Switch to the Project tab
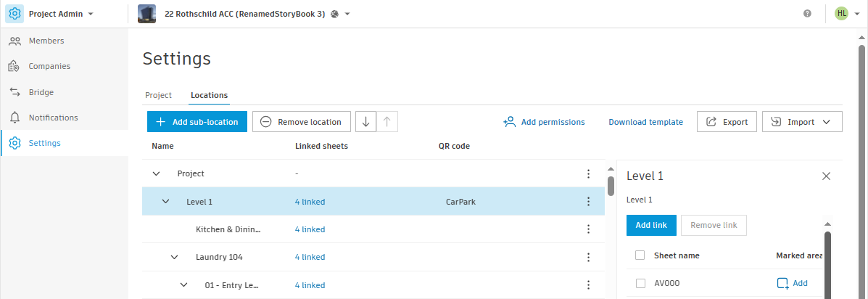The height and width of the screenshot is (299, 868). [x=158, y=95]
